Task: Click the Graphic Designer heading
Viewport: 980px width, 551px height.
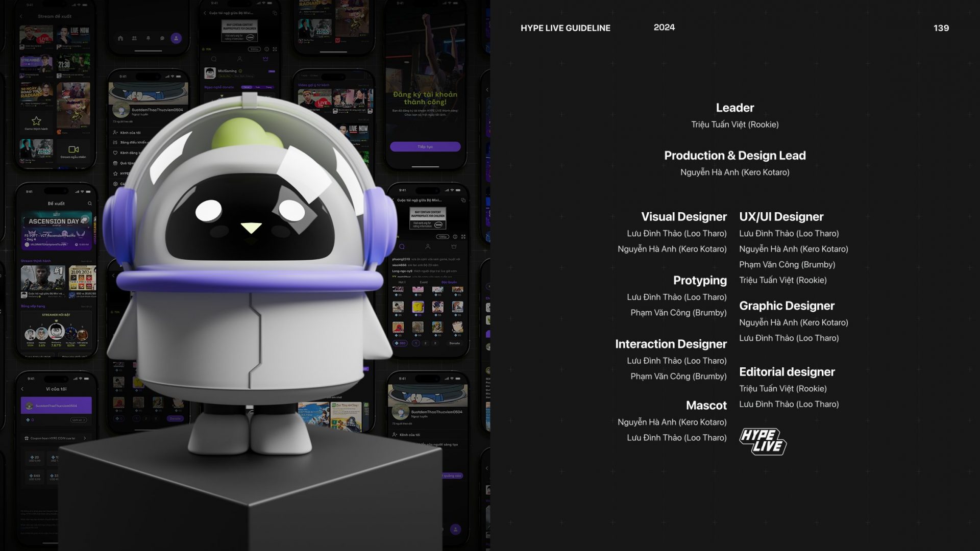Action: pos(787,306)
